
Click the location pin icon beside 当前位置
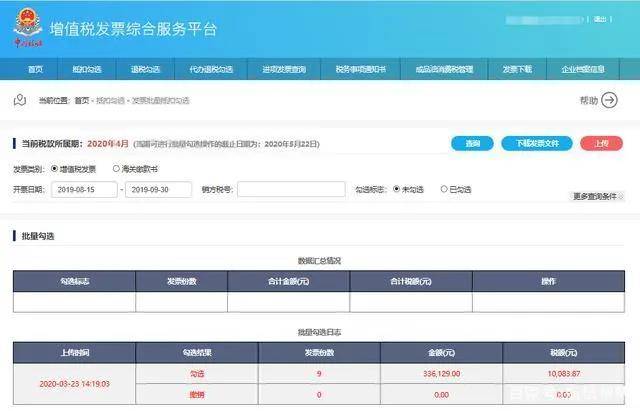[x=20, y=100]
